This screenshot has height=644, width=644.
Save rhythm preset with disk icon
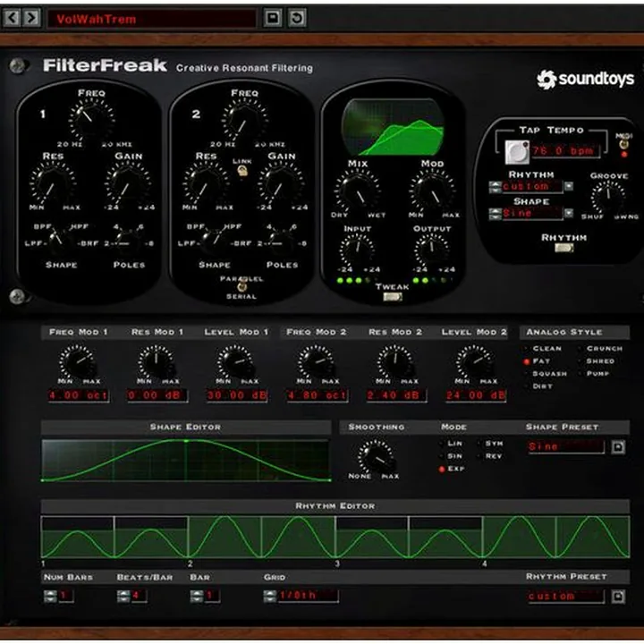(x=618, y=597)
